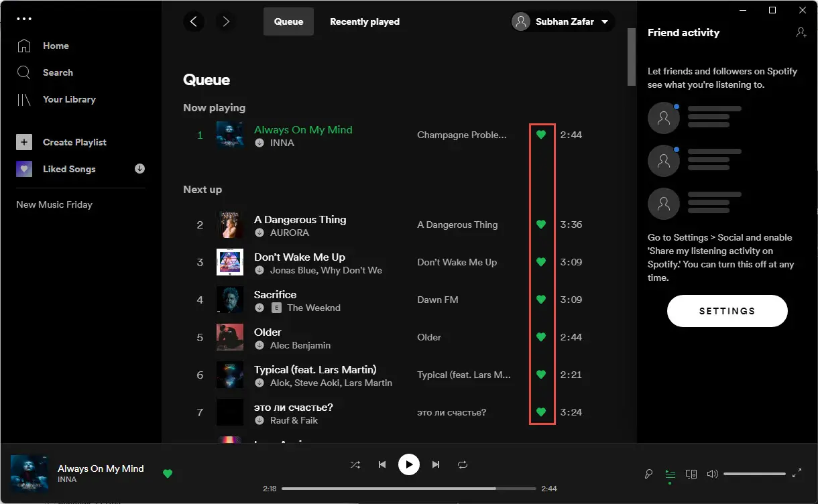The width and height of the screenshot is (818, 504).
Task: Open Liked Songs
Action: (69, 169)
